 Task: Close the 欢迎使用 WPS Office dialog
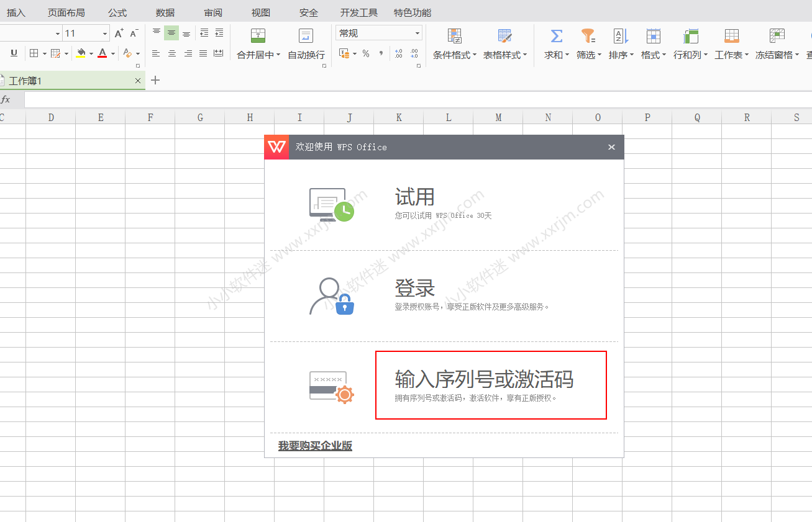(611, 147)
